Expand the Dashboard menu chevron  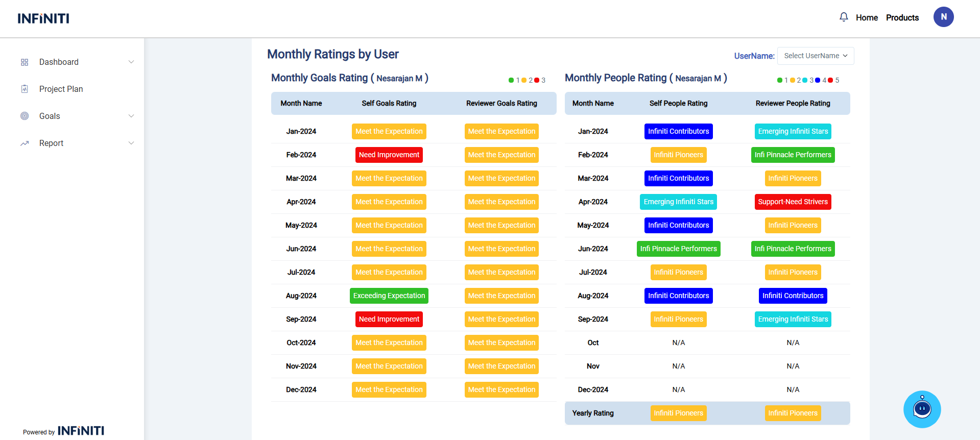pos(131,62)
